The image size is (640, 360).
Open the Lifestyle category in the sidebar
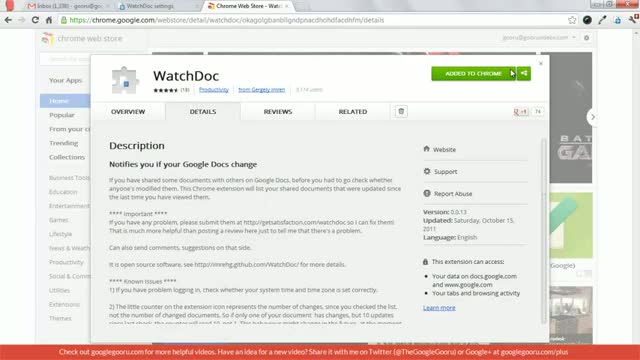(x=60, y=234)
